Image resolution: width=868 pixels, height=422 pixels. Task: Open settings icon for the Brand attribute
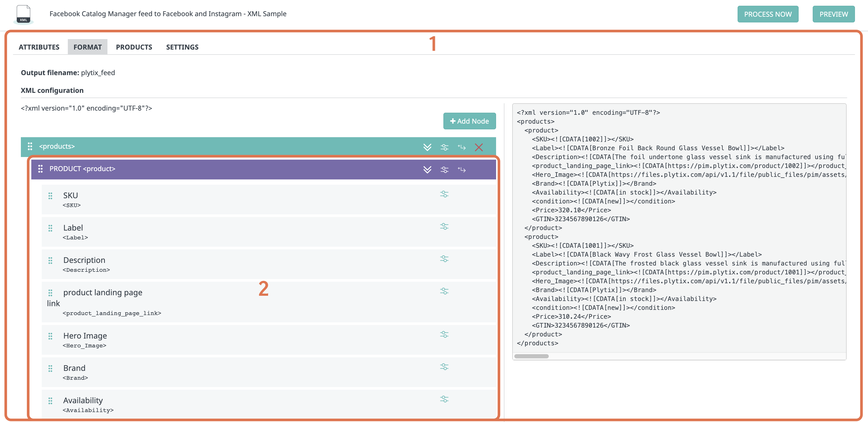(x=445, y=366)
